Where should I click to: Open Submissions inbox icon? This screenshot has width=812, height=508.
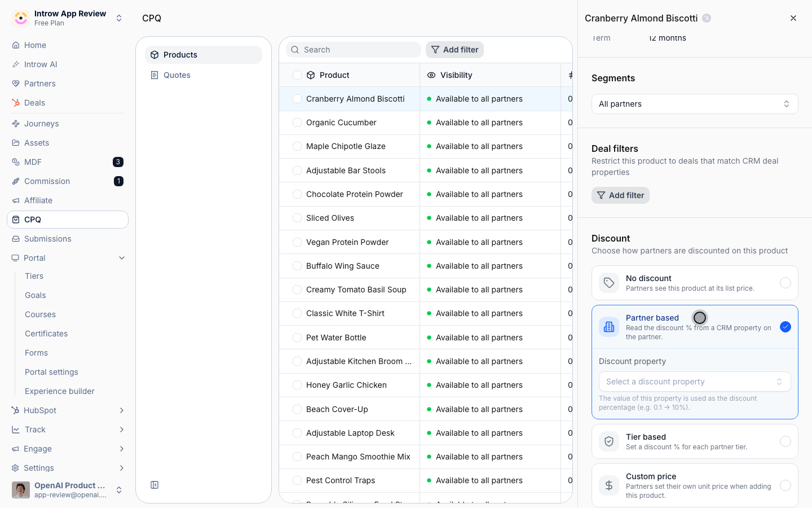click(16, 239)
